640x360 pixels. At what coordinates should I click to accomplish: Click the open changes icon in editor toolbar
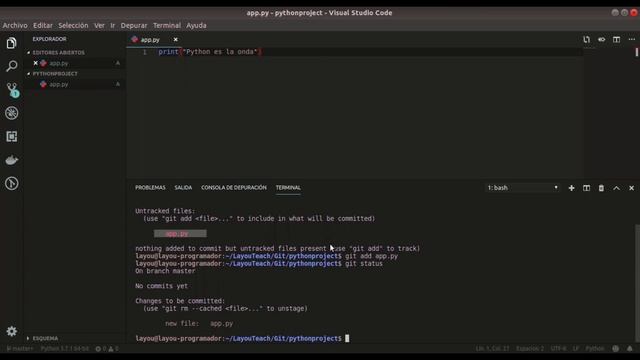(x=602, y=40)
